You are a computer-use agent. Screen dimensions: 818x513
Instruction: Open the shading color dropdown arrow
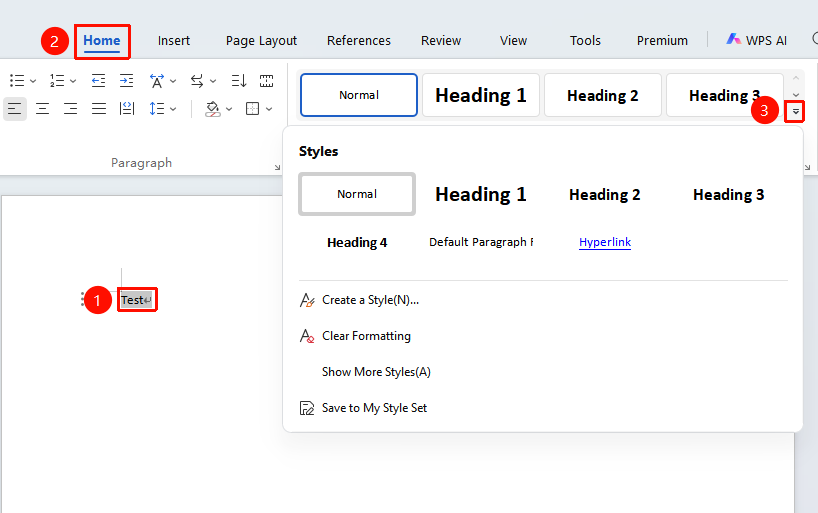tap(228, 109)
